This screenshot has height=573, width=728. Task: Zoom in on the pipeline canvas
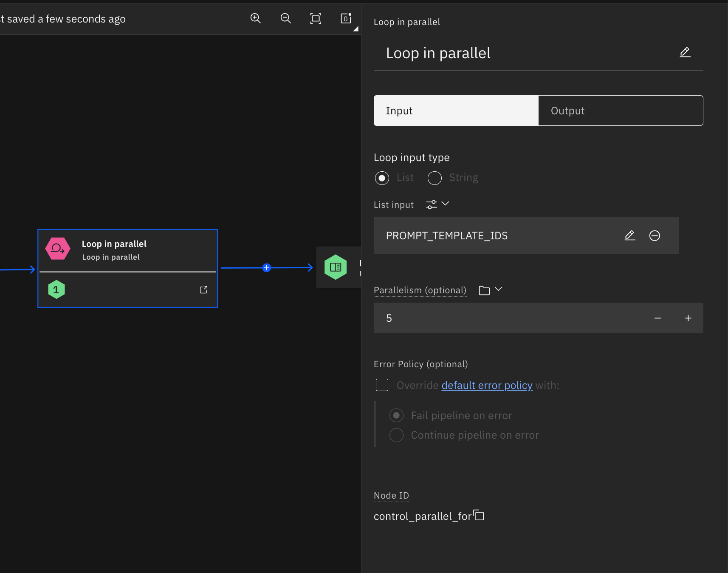256,18
